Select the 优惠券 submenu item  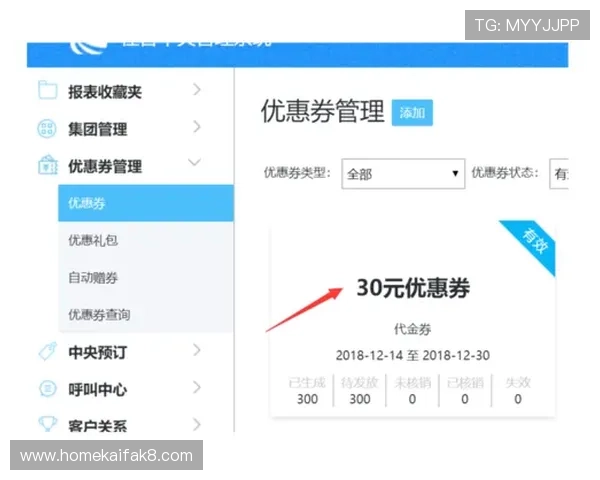tap(146, 203)
